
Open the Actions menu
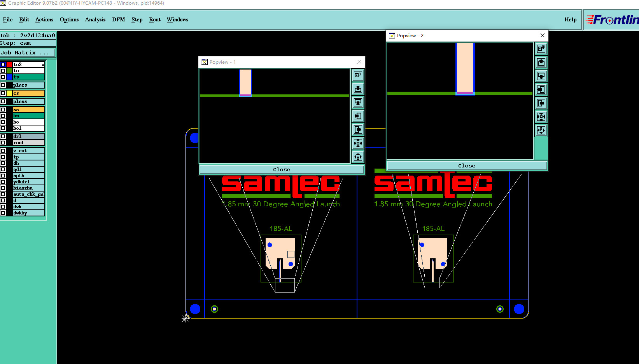coord(44,19)
